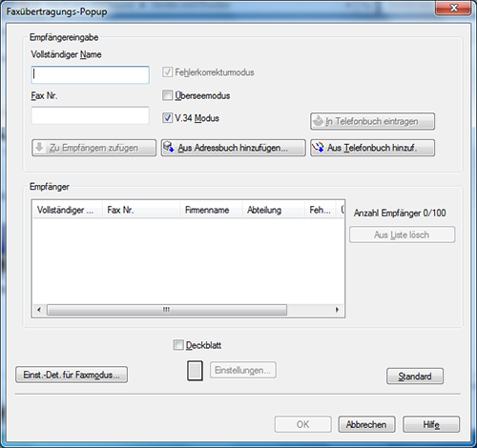This screenshot has width=477, height=448.
Task: Click the horizontal scrollbar thumb in recipient list
Action: (167, 310)
